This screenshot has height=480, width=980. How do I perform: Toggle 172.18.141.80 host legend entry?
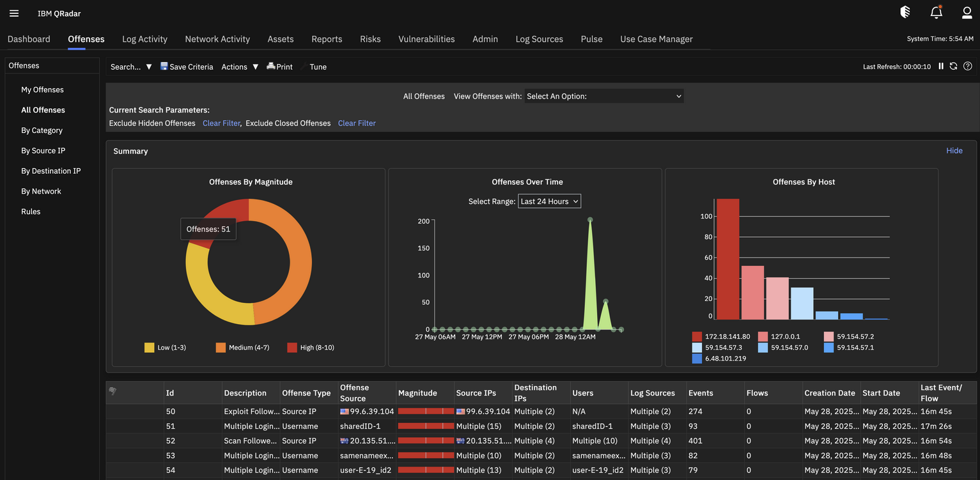pos(721,336)
